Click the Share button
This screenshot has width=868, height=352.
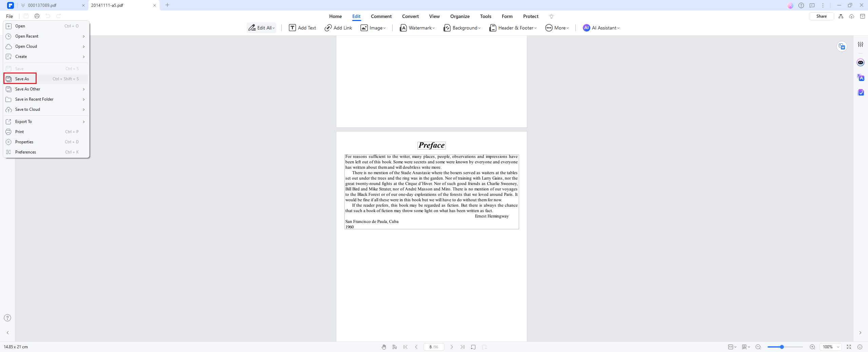coord(821,16)
